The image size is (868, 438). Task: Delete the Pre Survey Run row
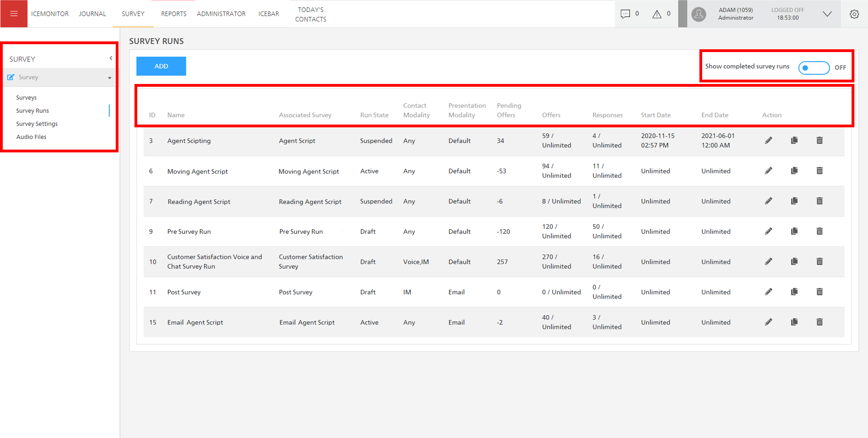pyautogui.click(x=819, y=231)
